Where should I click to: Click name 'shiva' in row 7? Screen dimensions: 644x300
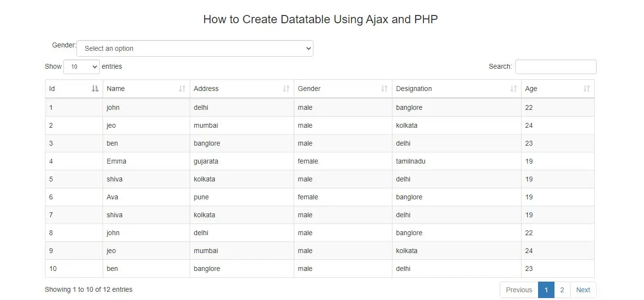point(115,215)
